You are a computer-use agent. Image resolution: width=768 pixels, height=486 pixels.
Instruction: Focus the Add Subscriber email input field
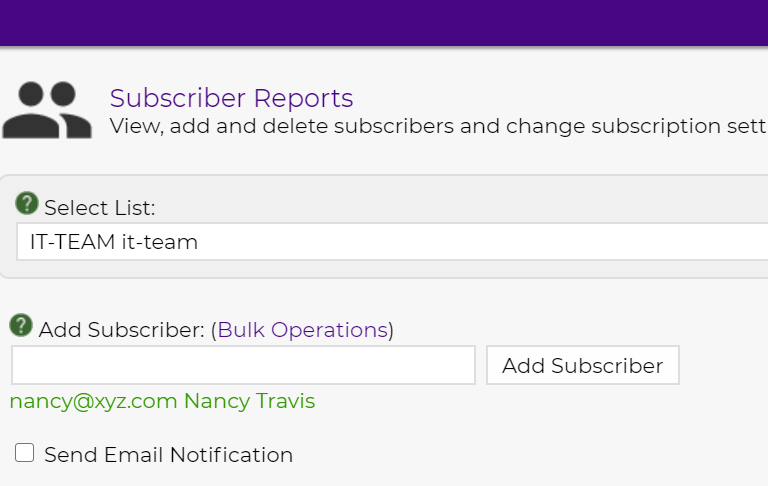243,365
